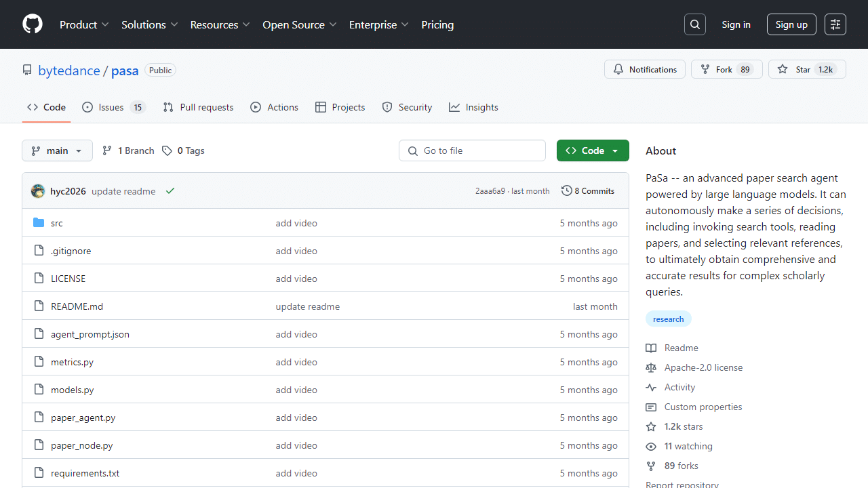The height and width of the screenshot is (488, 868).
Task: Open the agent_prompt.json file name
Action: point(90,334)
